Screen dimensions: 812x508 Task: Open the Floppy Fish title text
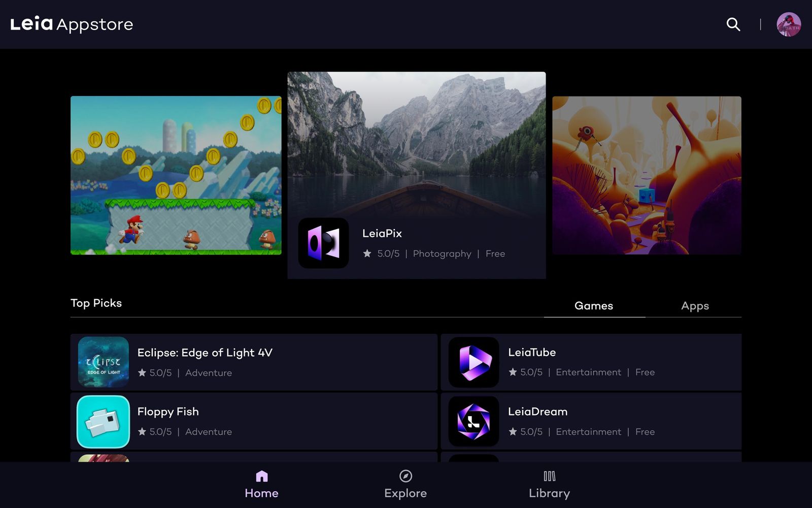point(168,412)
